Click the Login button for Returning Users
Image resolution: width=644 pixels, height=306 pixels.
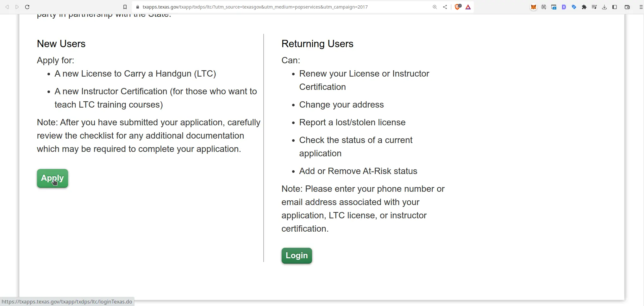pyautogui.click(x=296, y=255)
